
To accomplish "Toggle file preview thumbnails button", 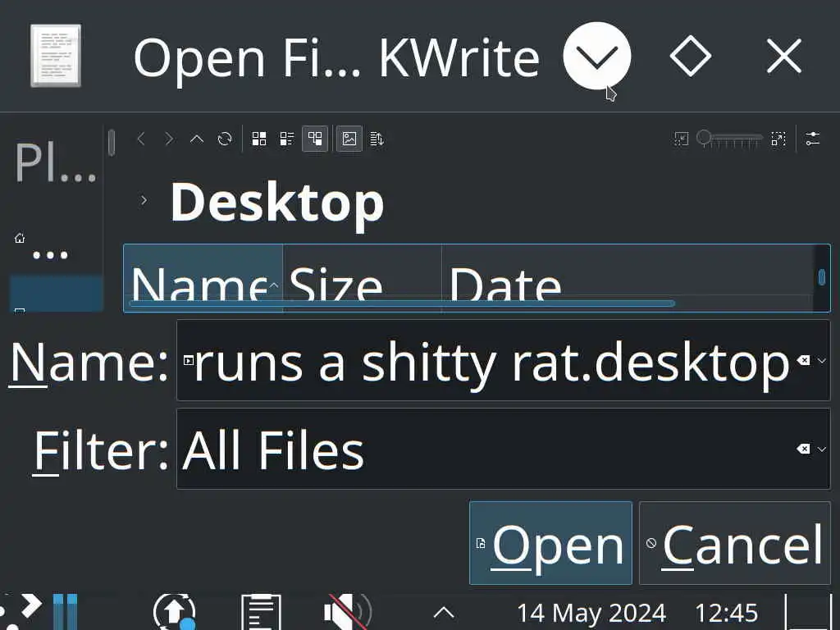I will (x=349, y=139).
